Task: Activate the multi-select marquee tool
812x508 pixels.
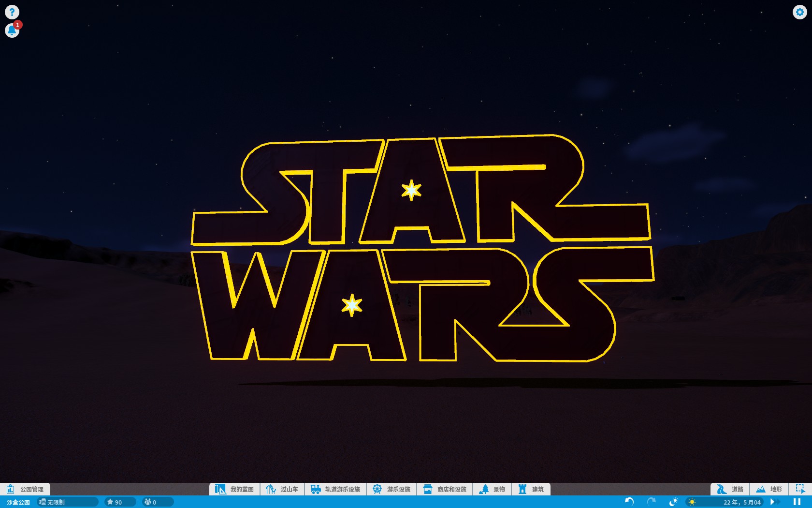Action: click(800, 489)
